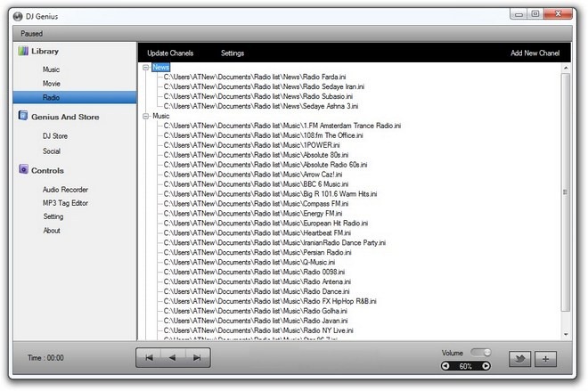Collapse the Music tree node
Screen dimensions: 588x391
pyautogui.click(x=146, y=116)
